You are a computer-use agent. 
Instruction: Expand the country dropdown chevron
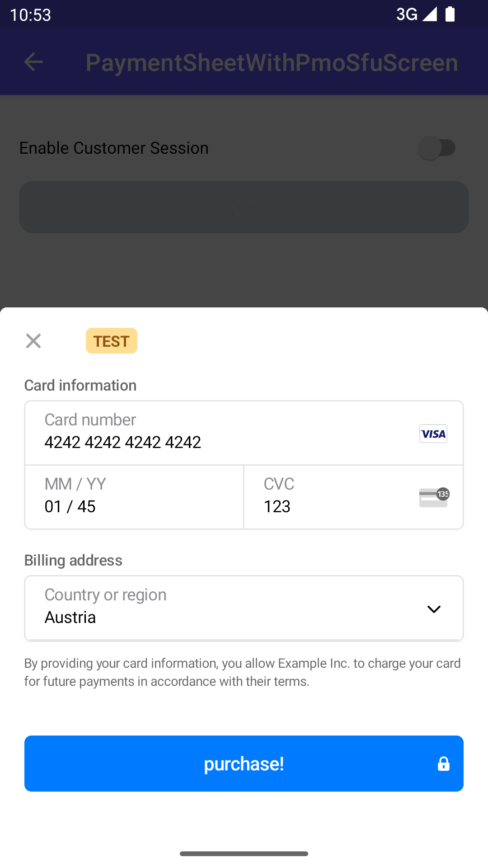click(434, 609)
